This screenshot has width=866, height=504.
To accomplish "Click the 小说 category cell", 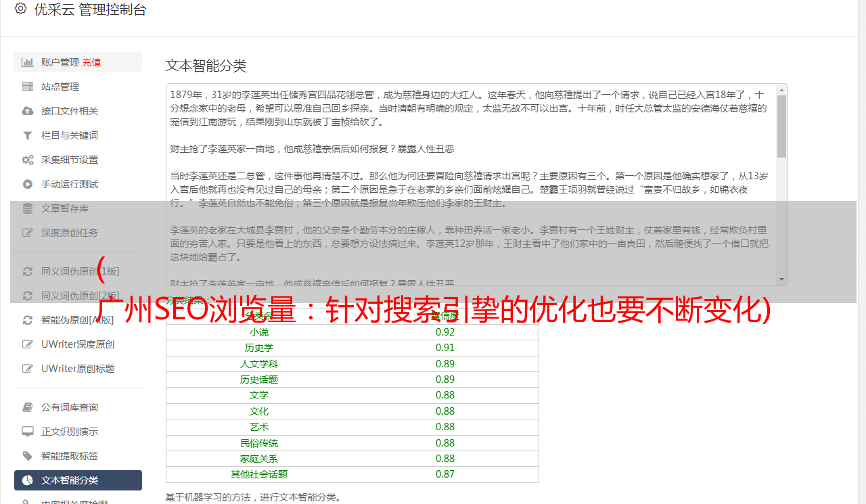I will [x=259, y=332].
